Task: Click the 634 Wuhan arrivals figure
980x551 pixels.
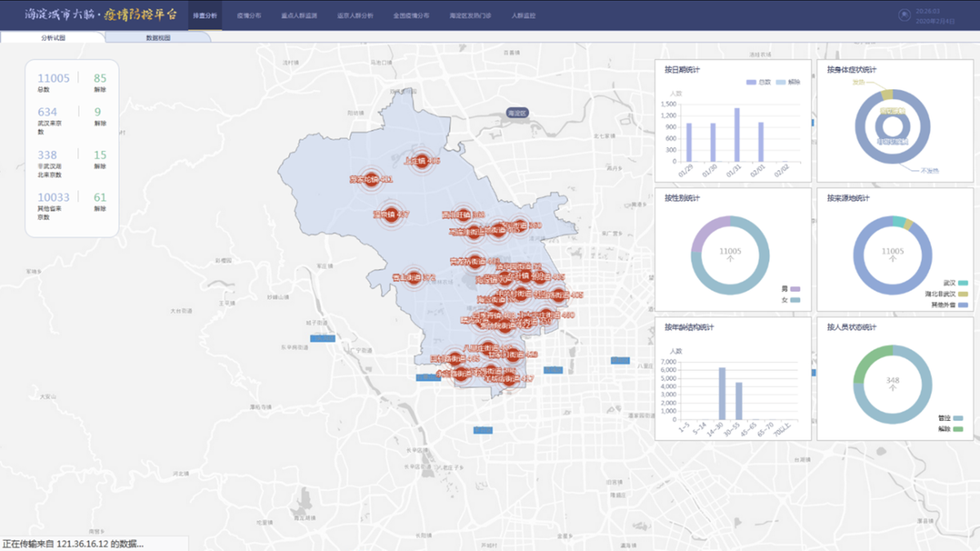Action: (47, 112)
